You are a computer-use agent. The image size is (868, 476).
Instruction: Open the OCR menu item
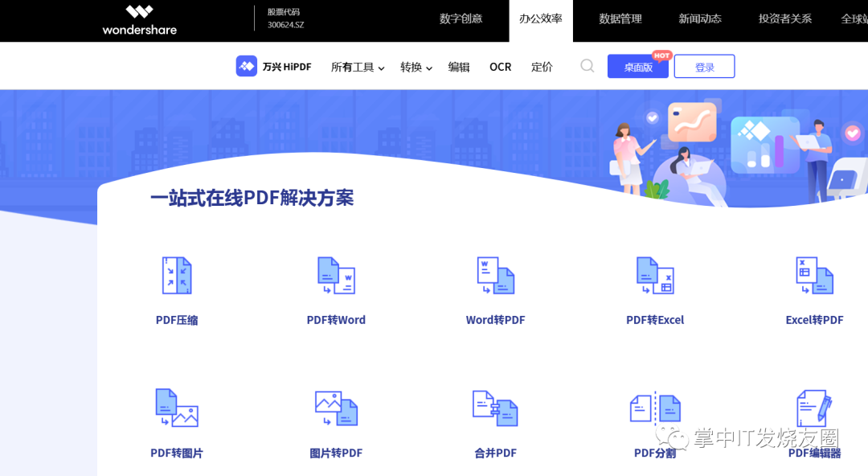(501, 67)
